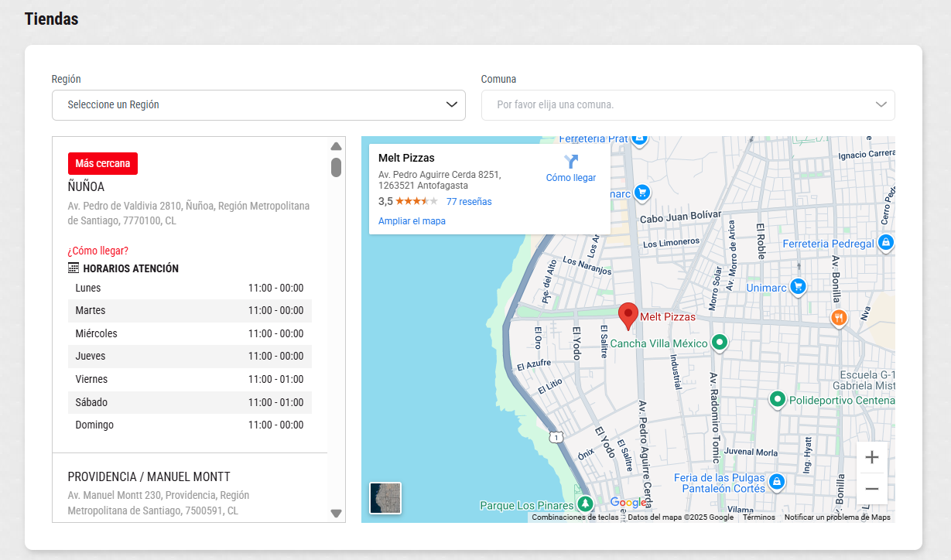Click the red Melt Pizzas map pin
This screenshot has height=560, width=951.
[x=628, y=316]
